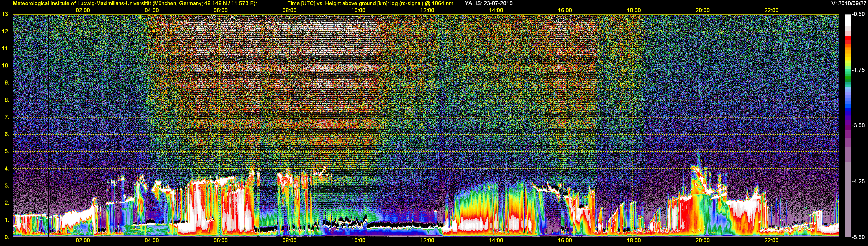
Task: Click the 9 km height axis label
Action: [x=6, y=83]
